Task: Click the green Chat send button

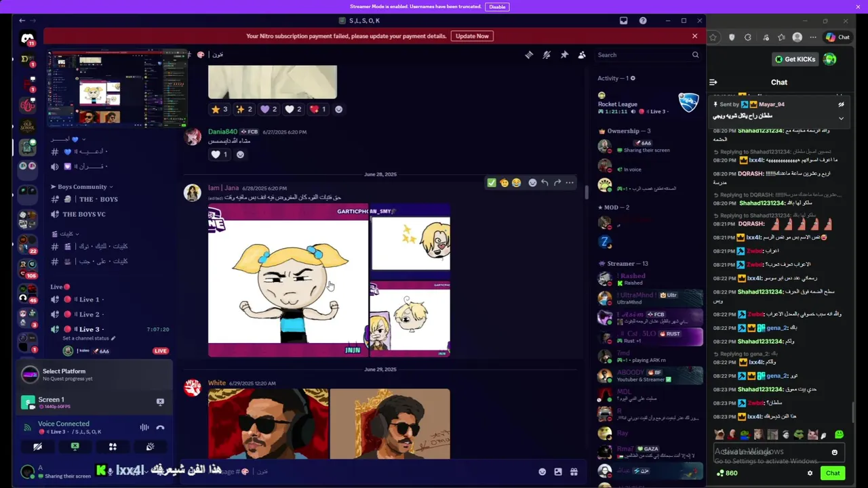Action: [x=833, y=473]
